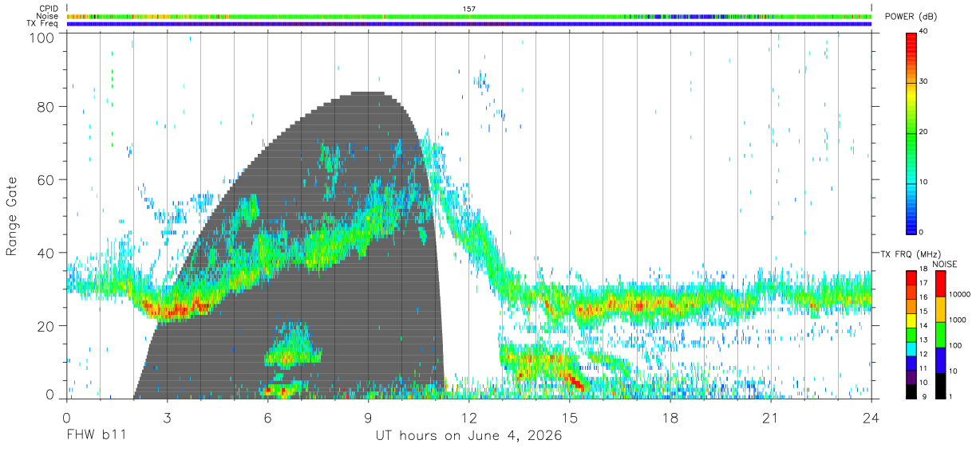
Task: Click the 24 tick label on the UT hours axis
Action: [x=871, y=417]
